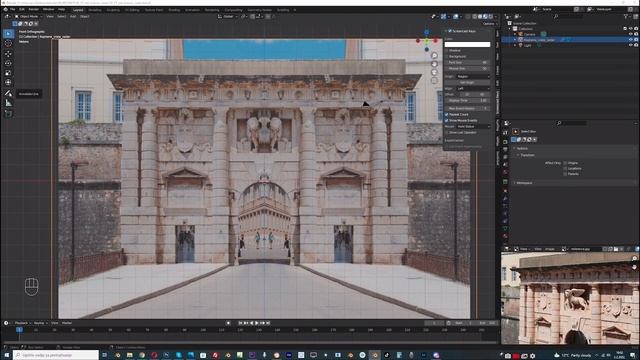This screenshot has width=640, height=360.
Task: Adjust the Display Time slider
Action: [467, 100]
